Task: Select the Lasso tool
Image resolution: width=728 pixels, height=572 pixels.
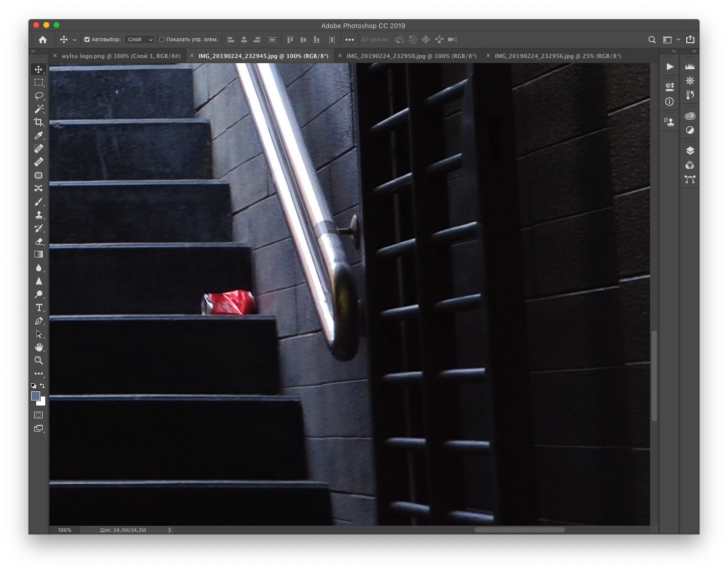Action: tap(39, 96)
